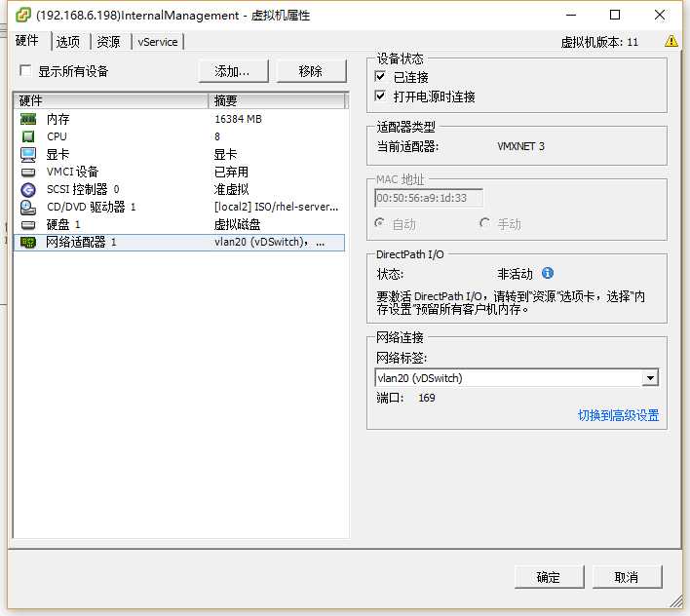Open the 网络标签 vlan20 dropdown

650,378
